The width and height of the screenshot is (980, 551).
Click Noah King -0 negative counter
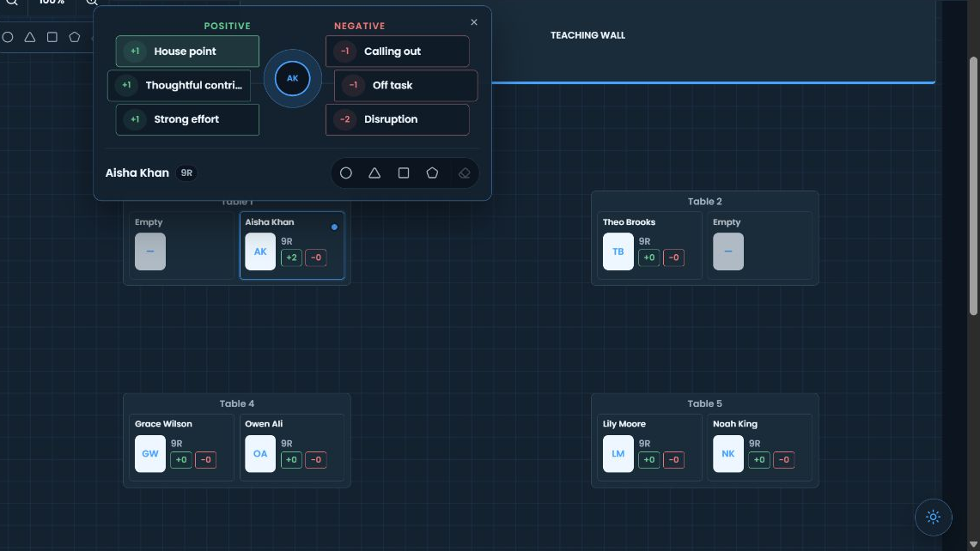(x=784, y=460)
